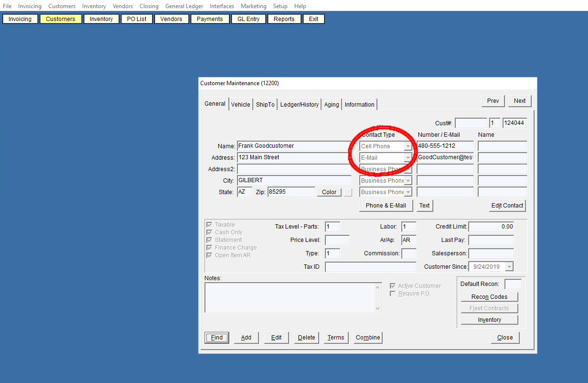This screenshot has height=383, width=588.
Task: Switch to the Aging tab
Action: [x=331, y=105]
